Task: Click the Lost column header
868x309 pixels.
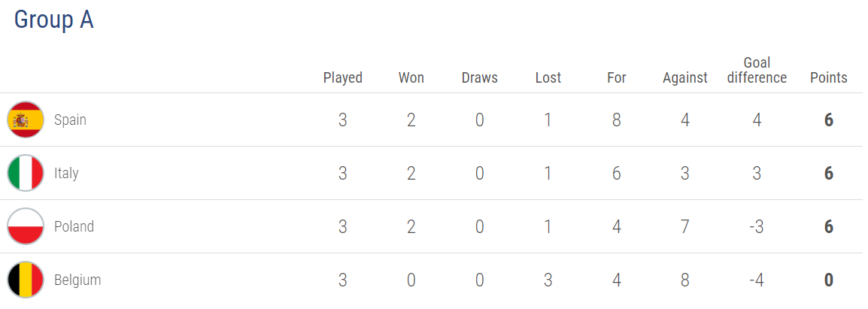Action: coord(548,77)
